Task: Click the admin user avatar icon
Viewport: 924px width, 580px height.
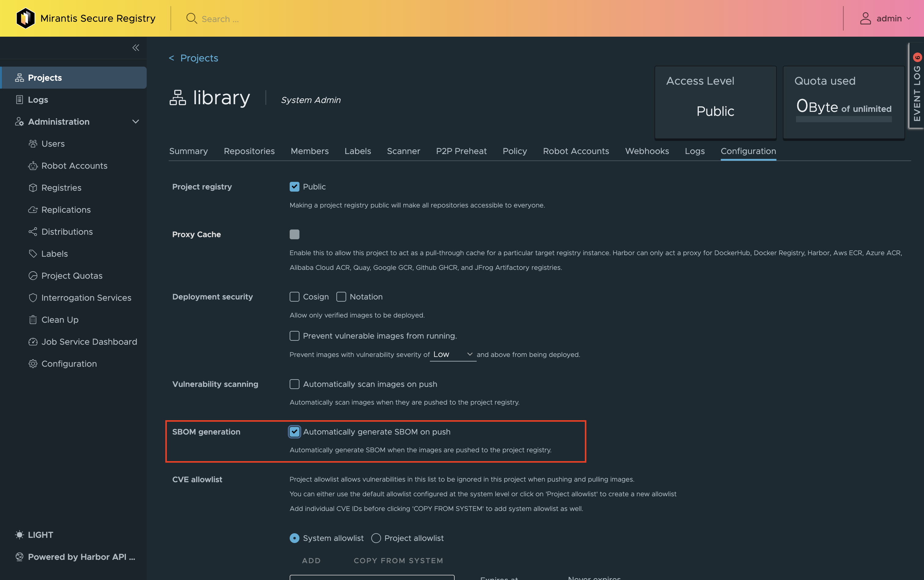Action: tap(865, 18)
